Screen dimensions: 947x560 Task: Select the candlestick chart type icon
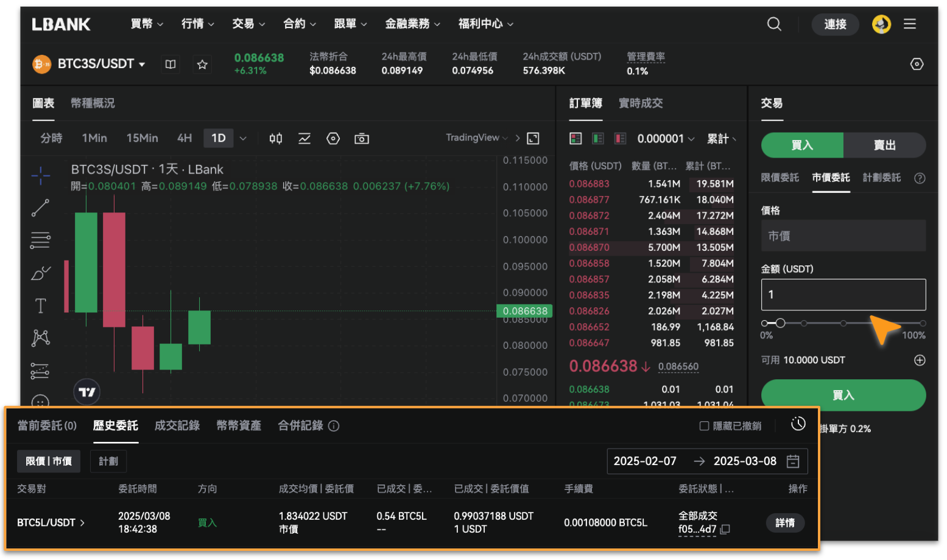276,139
